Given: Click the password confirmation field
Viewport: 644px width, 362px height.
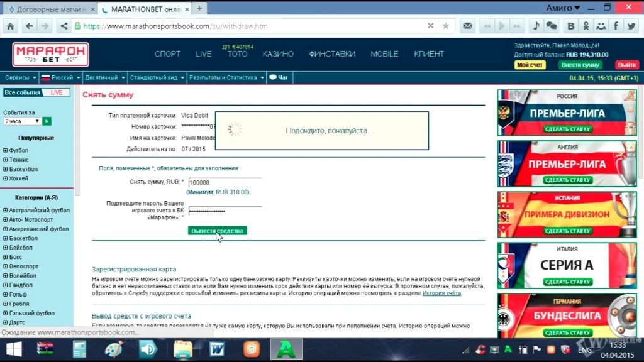Looking at the screenshot, I should point(225,211).
